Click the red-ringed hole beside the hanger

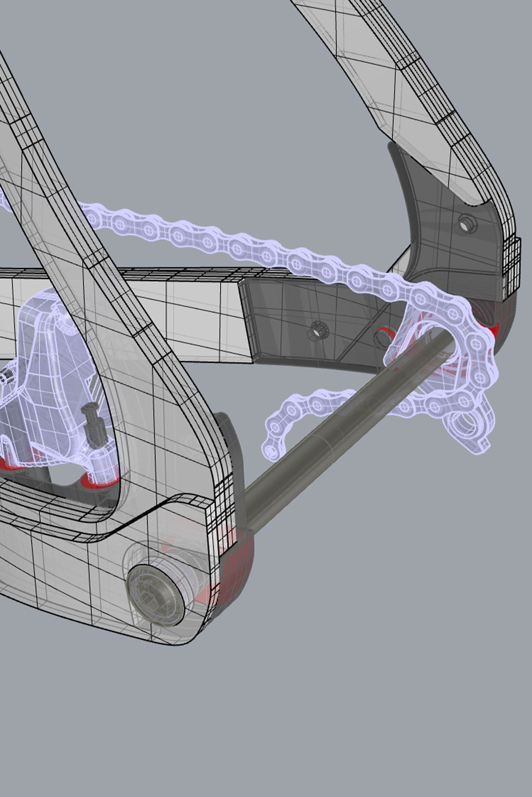pyautogui.click(x=382, y=336)
